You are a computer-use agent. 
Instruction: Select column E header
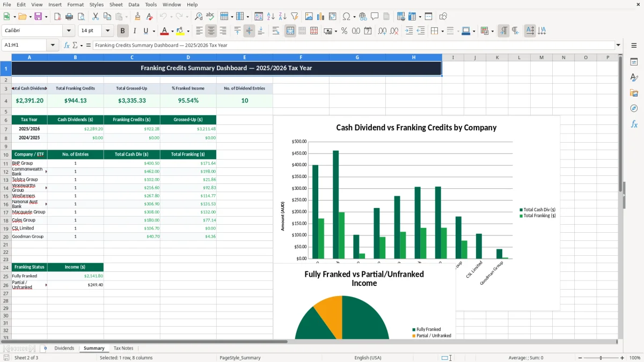pos(245,57)
